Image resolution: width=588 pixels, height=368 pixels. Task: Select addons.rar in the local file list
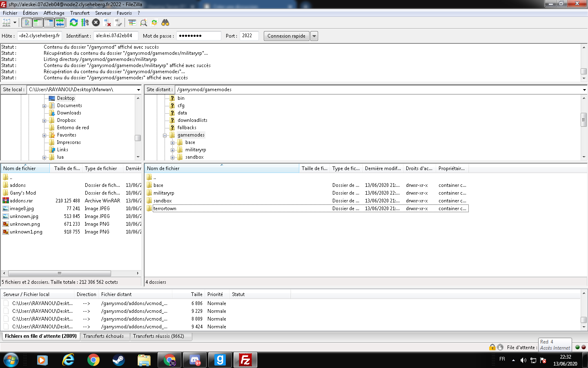21,201
